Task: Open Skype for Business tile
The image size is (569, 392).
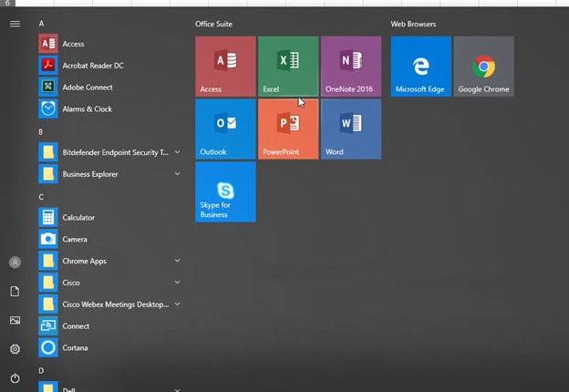Action: click(x=225, y=191)
